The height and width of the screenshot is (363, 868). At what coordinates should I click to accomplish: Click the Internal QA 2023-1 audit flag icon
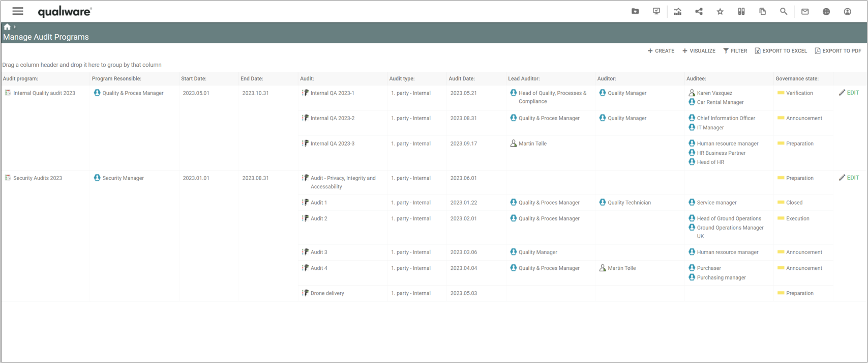(x=305, y=93)
